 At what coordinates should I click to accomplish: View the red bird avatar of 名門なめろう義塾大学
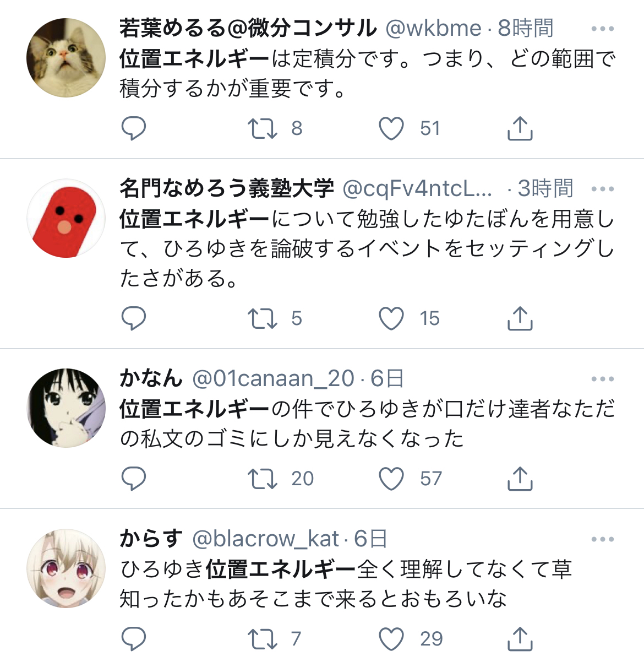(66, 218)
